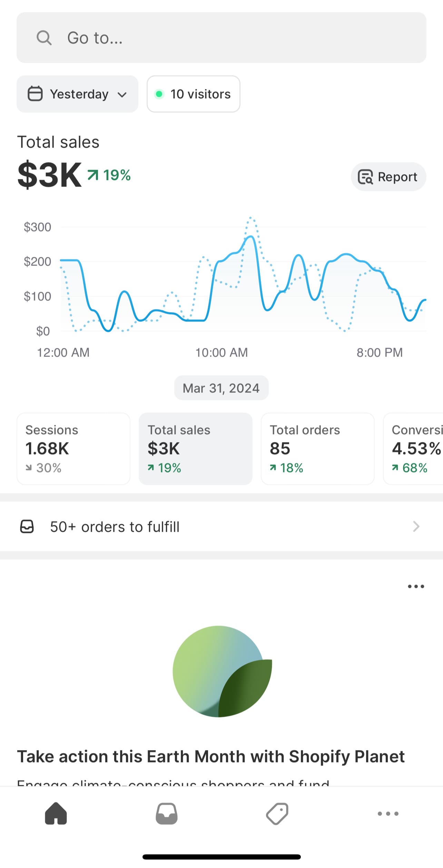
Task: Open the sales Report button
Action: pyautogui.click(x=388, y=177)
